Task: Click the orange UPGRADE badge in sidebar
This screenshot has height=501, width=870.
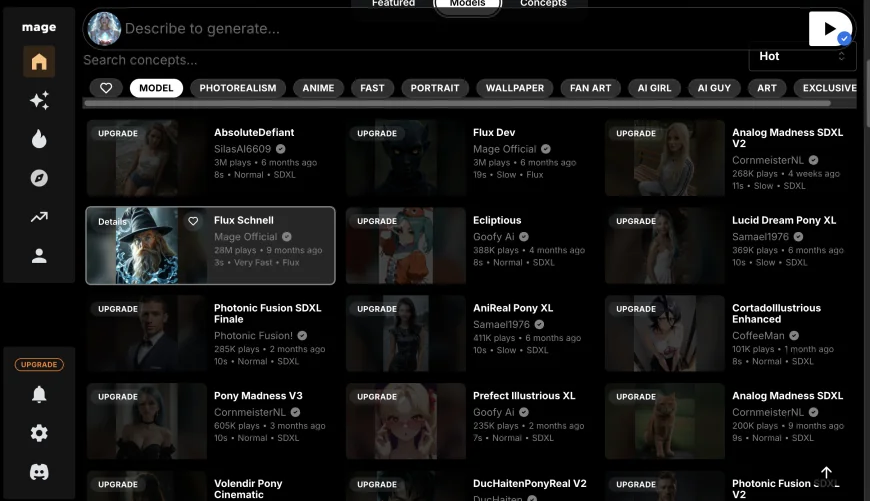Action: pyautogui.click(x=39, y=365)
